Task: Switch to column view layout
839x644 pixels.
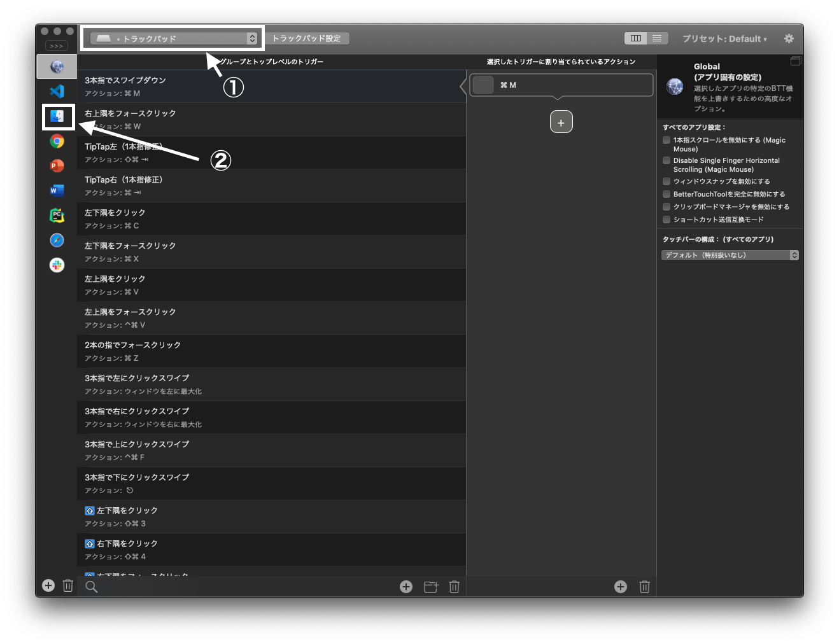Action: click(x=635, y=38)
